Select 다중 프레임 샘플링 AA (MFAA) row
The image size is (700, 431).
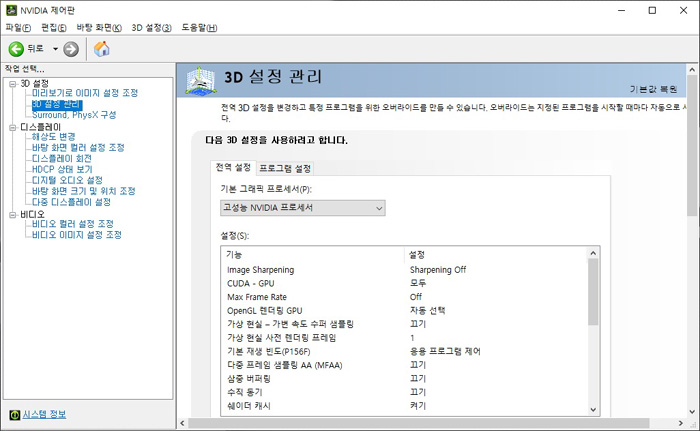(405, 365)
